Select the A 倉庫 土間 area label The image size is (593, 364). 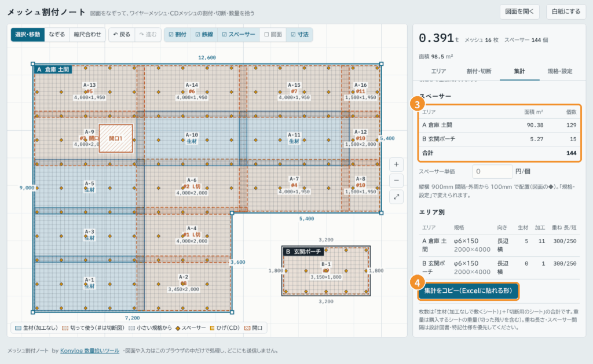(53, 69)
